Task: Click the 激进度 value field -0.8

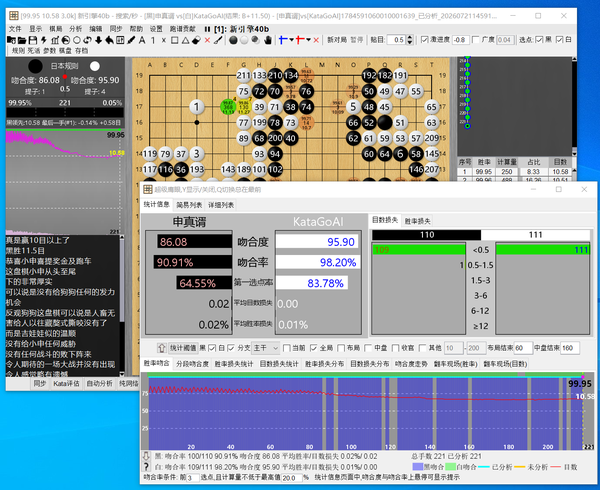Action: coord(460,40)
